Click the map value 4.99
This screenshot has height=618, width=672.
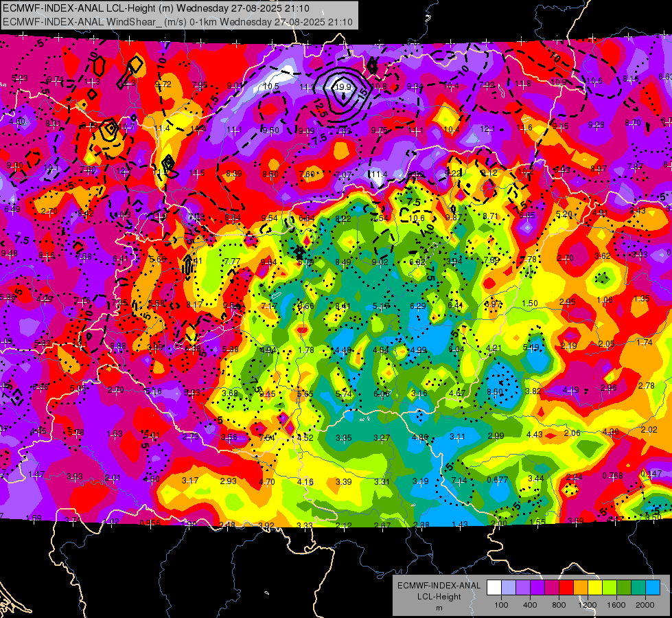pyautogui.click(x=418, y=350)
